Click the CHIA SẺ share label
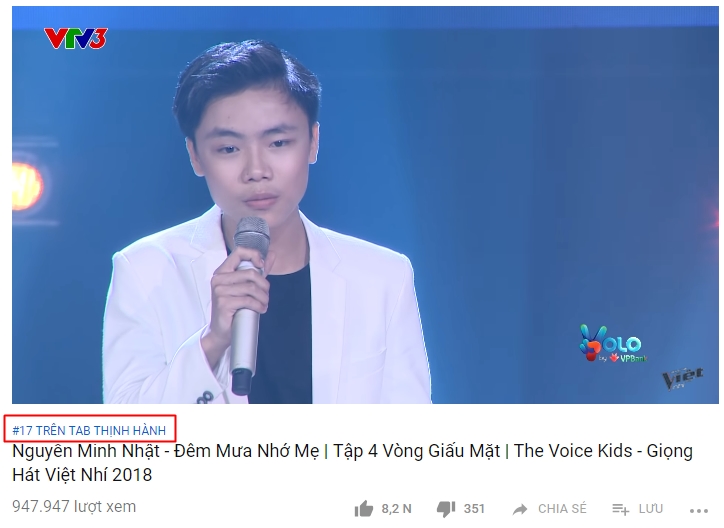The height and width of the screenshot is (528, 724). coord(562,509)
